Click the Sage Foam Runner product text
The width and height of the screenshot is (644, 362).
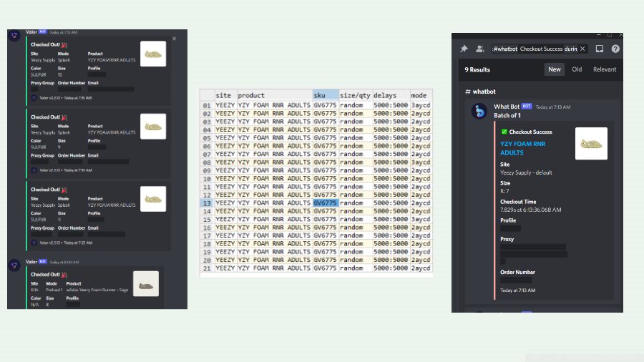pyautogui.click(x=97, y=290)
